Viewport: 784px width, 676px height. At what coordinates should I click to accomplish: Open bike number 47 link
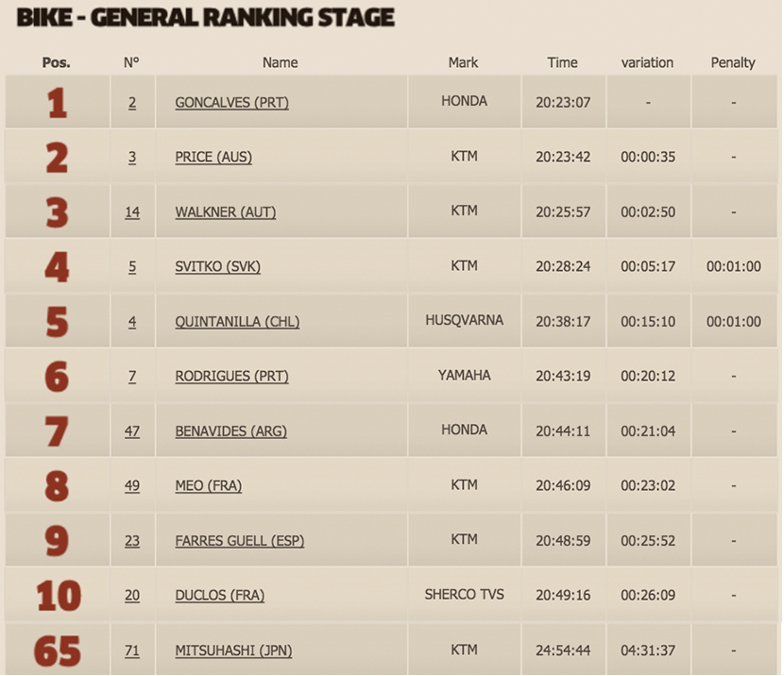click(132, 431)
